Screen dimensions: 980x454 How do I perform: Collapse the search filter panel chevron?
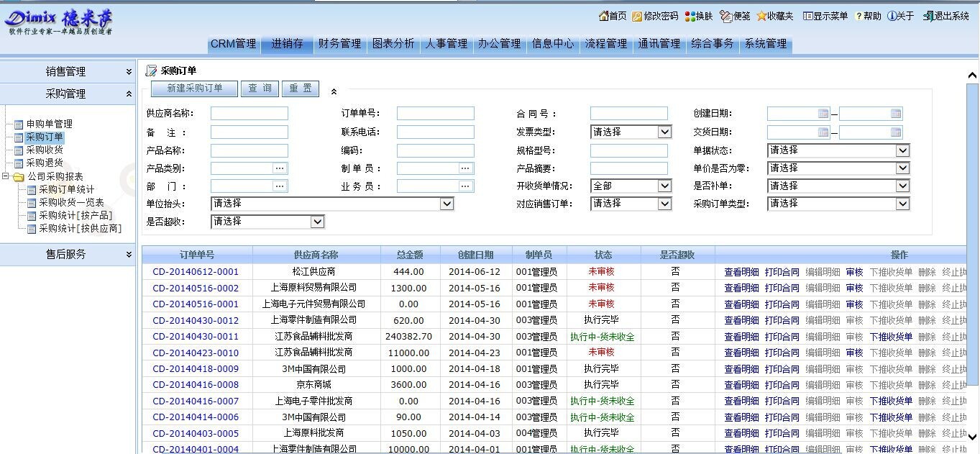(334, 91)
